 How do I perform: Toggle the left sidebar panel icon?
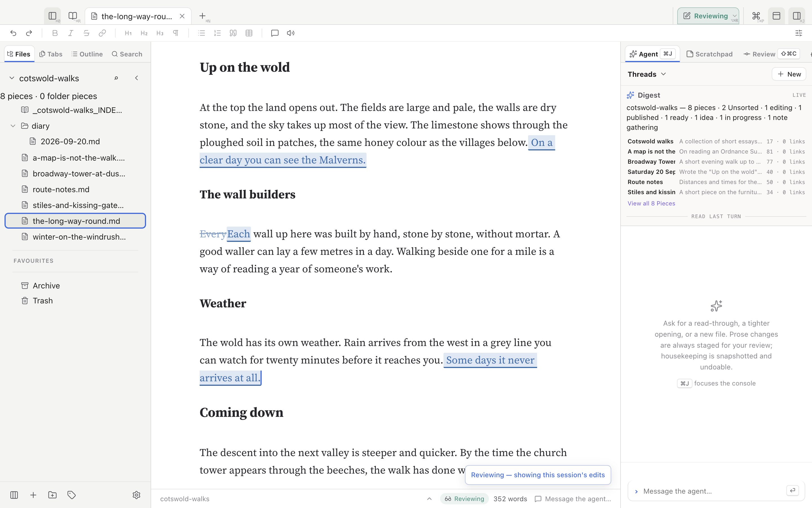[x=52, y=16]
